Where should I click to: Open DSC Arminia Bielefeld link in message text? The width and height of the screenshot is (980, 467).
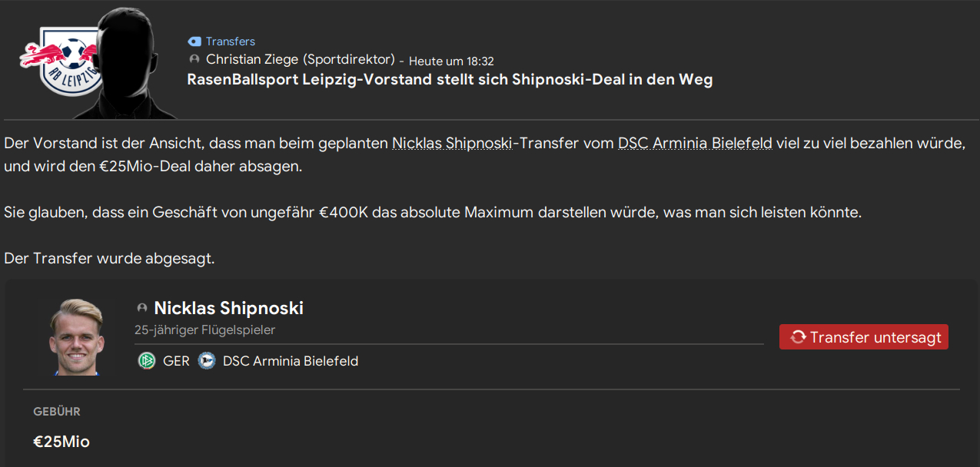[x=695, y=143]
